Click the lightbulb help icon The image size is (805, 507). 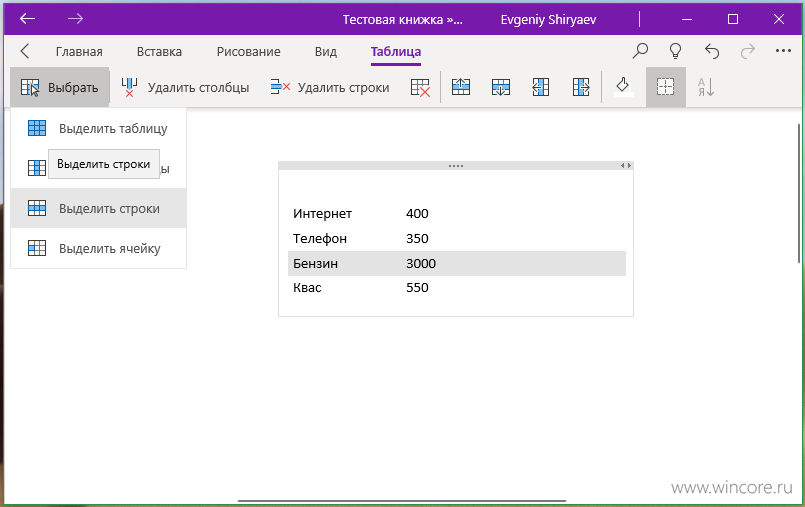[x=676, y=51]
